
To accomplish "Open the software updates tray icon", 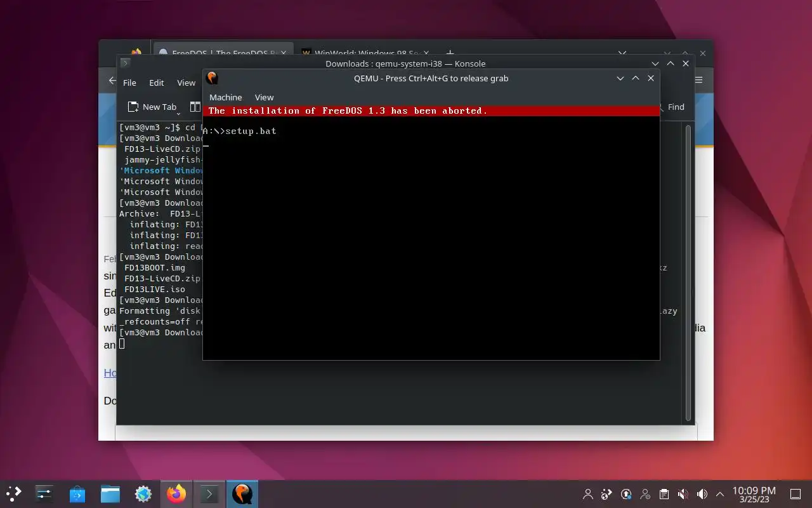I will click(x=626, y=494).
